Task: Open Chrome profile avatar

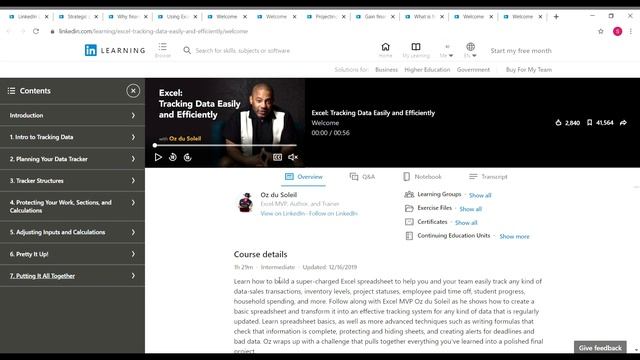Action: 617,31
